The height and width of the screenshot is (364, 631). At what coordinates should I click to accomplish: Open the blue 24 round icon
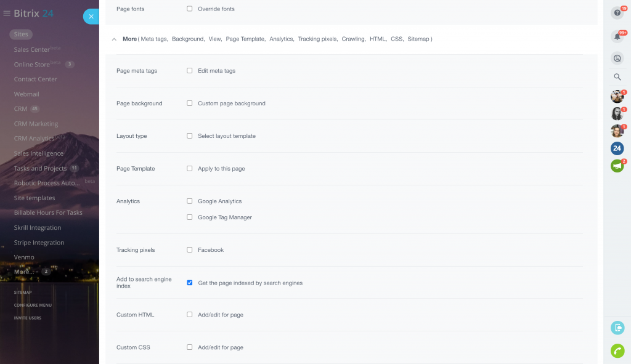617,148
